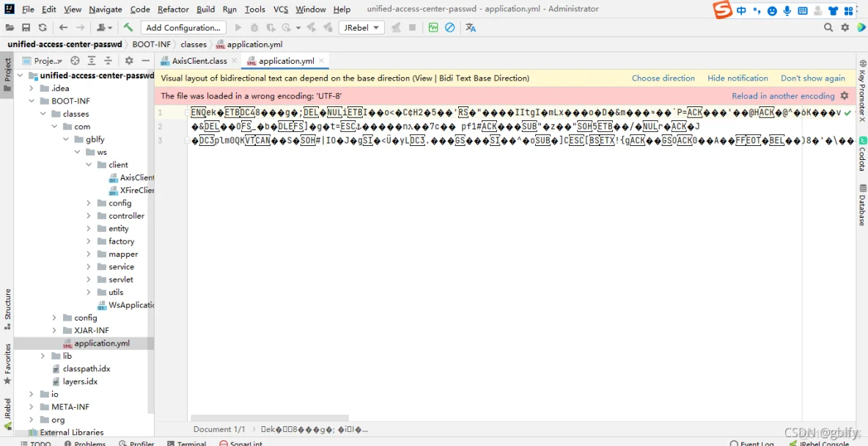Open the Add Configuration selector
This screenshot has height=446, width=868.
point(184,27)
